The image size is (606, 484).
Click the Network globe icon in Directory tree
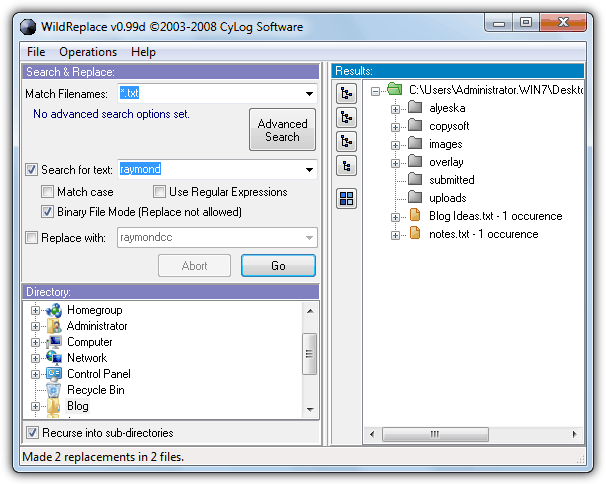[54, 358]
